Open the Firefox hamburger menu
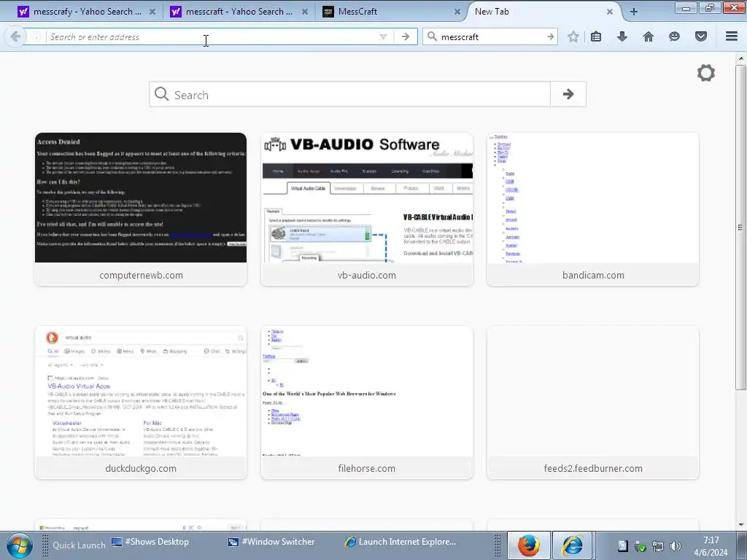 coord(732,36)
